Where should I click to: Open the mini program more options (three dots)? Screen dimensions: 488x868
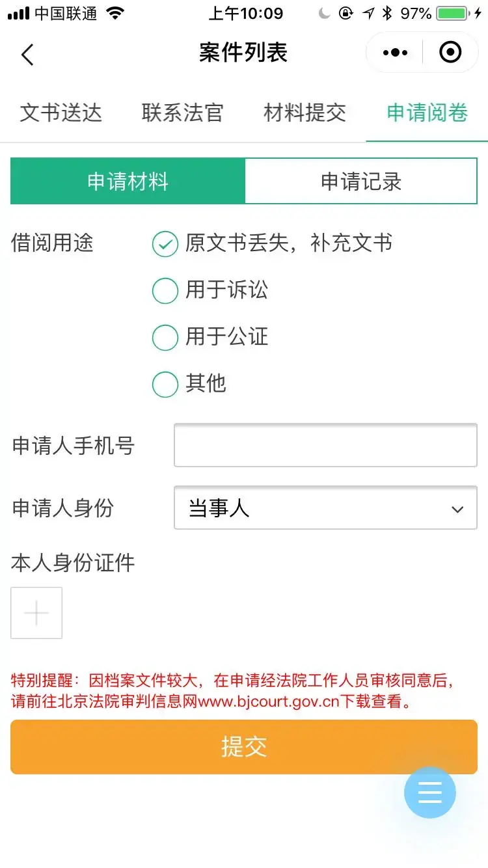[395, 53]
